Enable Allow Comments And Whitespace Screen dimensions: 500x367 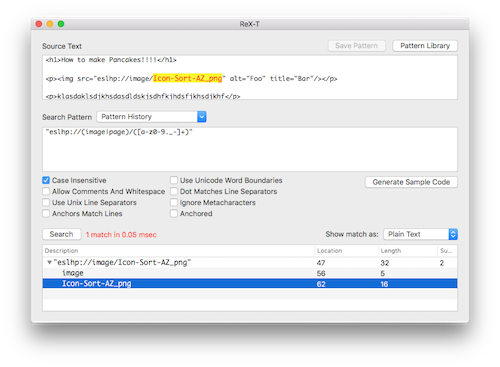tap(46, 191)
